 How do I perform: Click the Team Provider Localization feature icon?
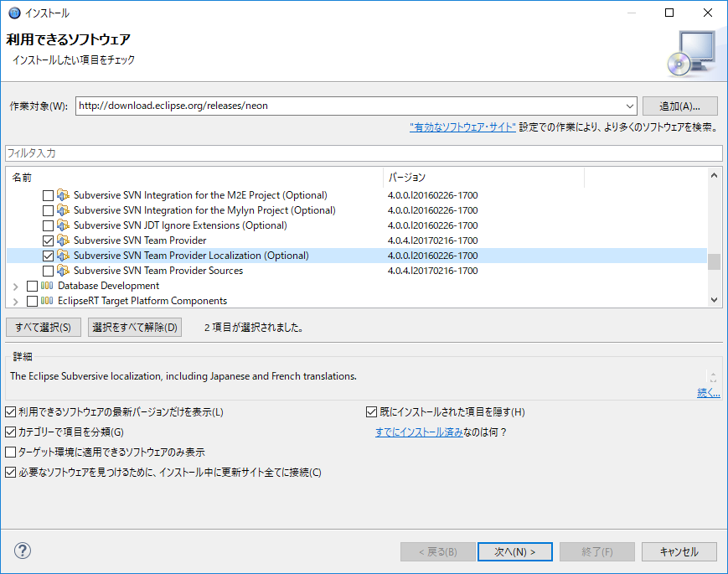(62, 256)
